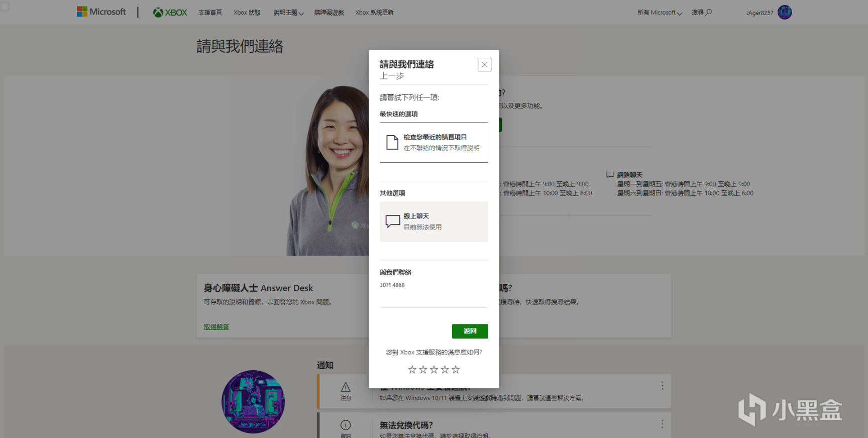Go to 支援首頁 in the navigation

210,13
